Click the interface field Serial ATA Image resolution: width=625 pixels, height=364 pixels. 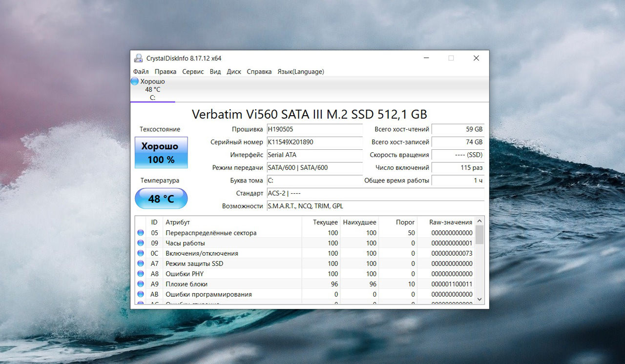(x=314, y=155)
